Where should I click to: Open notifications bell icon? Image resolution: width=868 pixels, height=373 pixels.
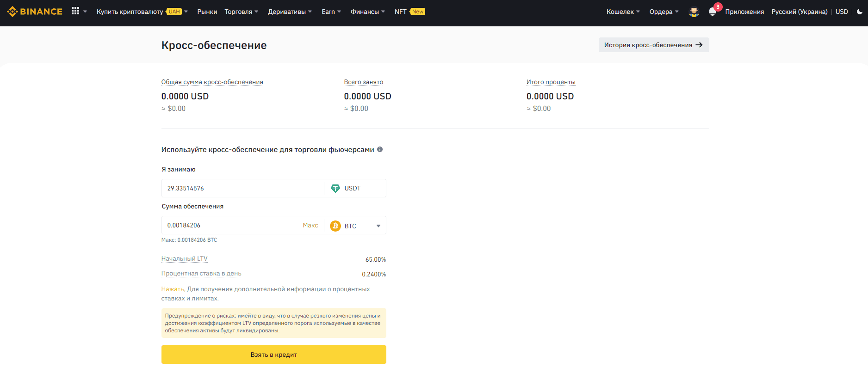coord(713,12)
